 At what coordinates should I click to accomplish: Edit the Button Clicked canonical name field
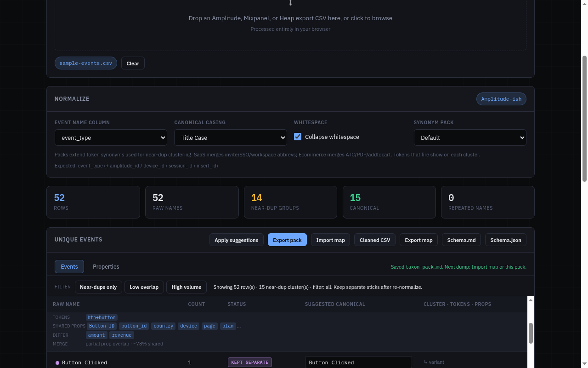(x=358, y=362)
